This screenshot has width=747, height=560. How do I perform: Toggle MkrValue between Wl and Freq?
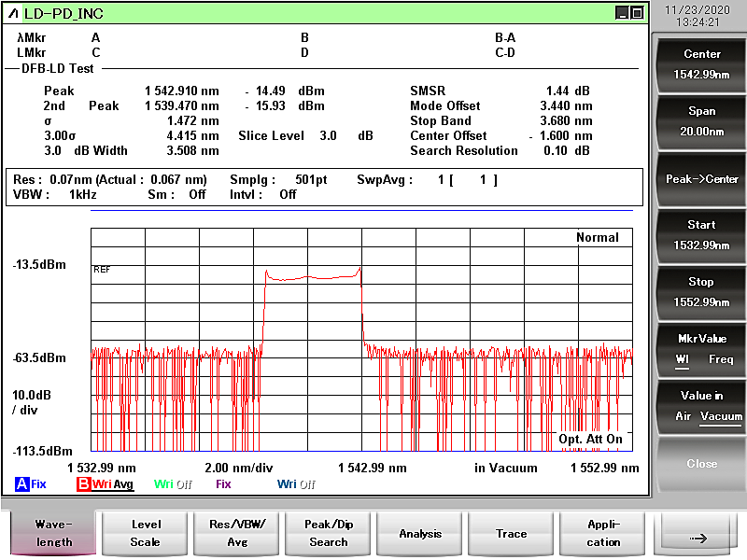tap(701, 349)
